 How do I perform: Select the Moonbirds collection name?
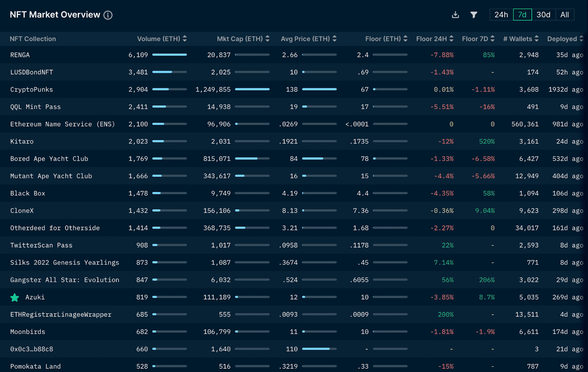(28, 332)
